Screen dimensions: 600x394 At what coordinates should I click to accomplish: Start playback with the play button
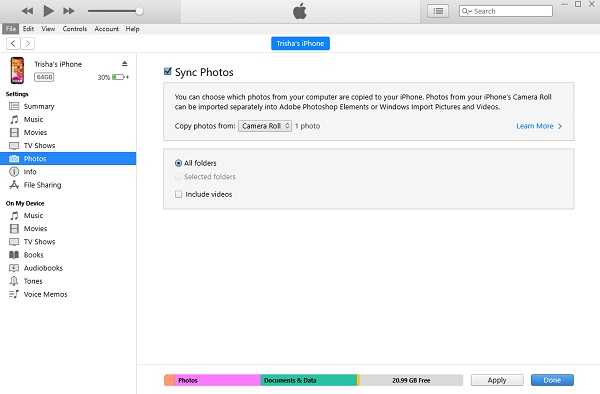[x=48, y=11]
